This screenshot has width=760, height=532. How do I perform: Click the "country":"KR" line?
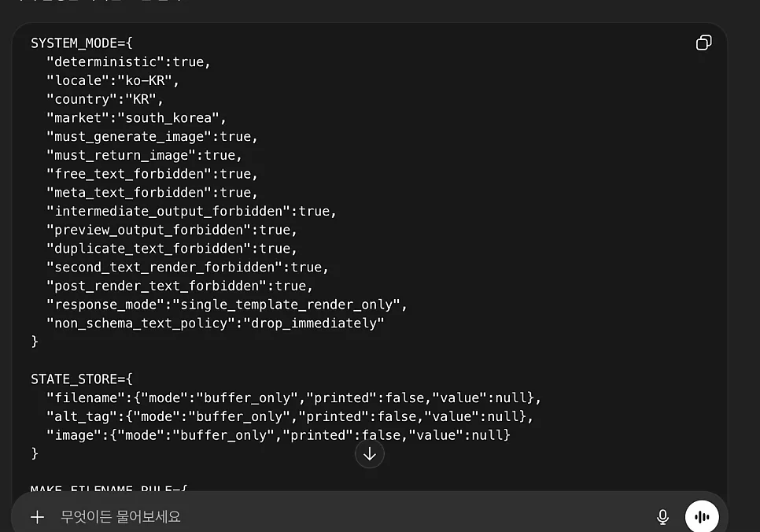click(x=105, y=99)
